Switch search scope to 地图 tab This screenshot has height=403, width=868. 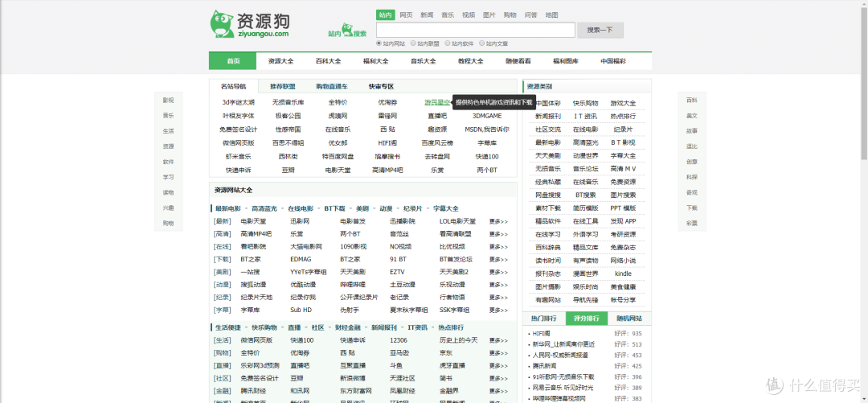551,15
